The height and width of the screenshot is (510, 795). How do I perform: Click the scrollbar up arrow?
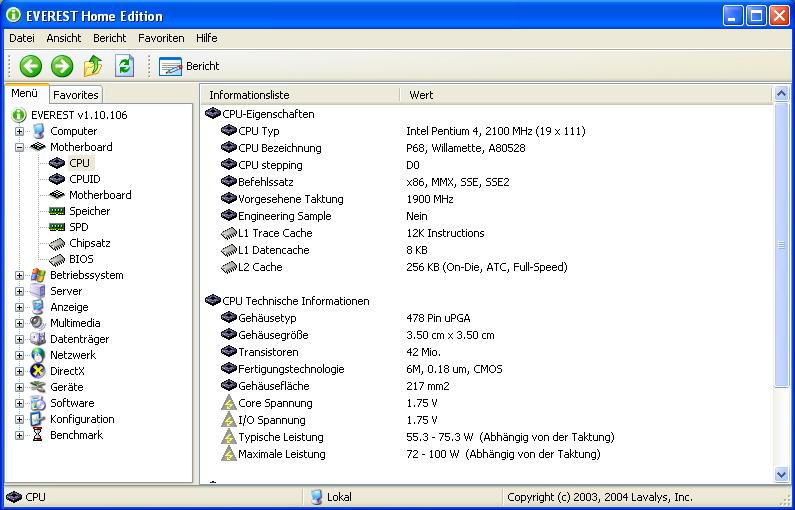click(781, 94)
